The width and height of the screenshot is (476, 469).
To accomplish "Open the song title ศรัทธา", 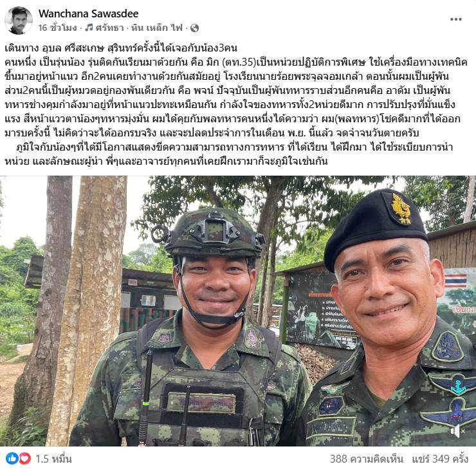I will coord(109,28).
